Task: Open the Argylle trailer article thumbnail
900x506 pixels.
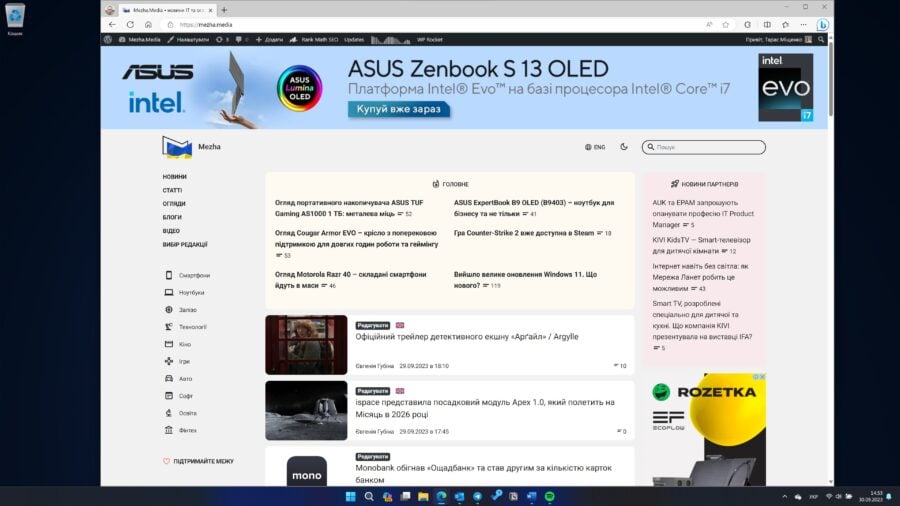Action: click(306, 345)
